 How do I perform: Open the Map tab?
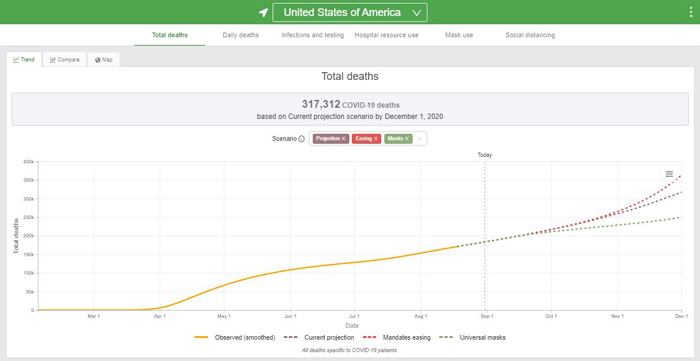[104, 60]
